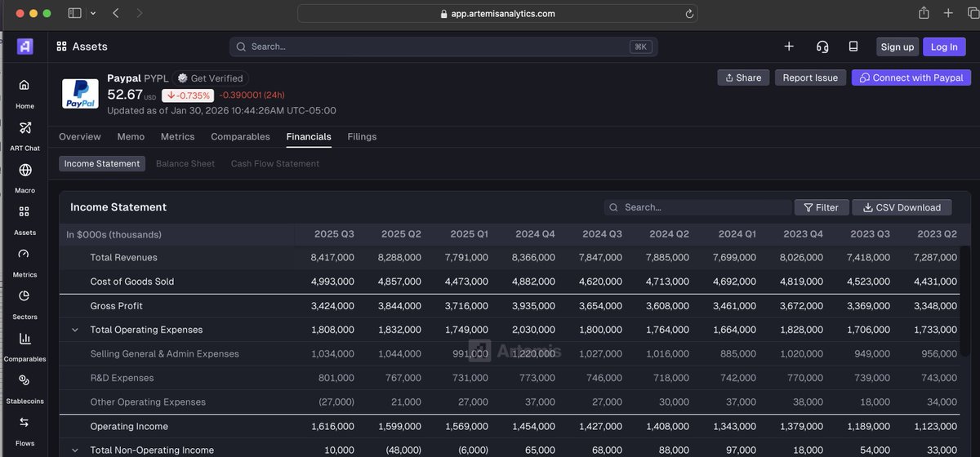Open the ART Chat sidebar icon

point(24,128)
